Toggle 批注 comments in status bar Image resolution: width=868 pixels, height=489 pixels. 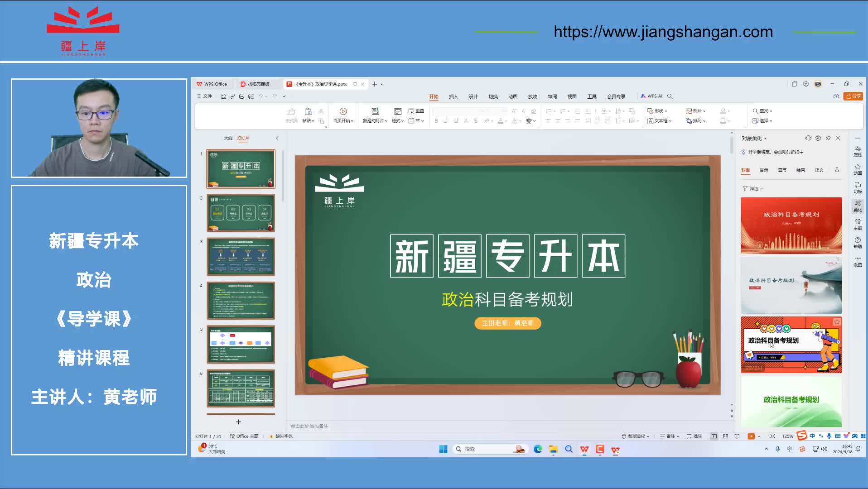(x=694, y=436)
